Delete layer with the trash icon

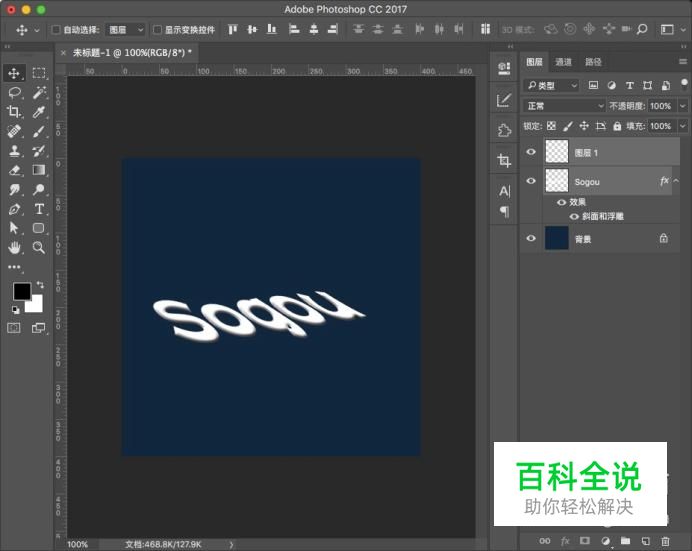point(665,541)
